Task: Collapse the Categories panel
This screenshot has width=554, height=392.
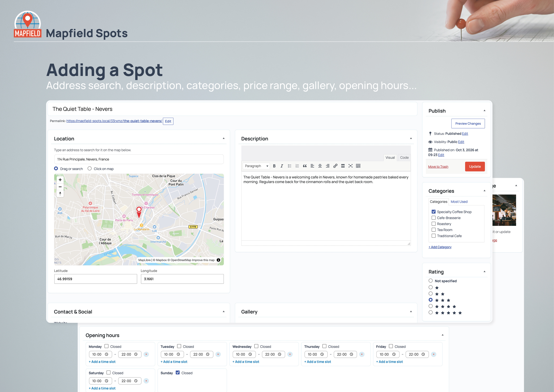Action: coord(484,191)
